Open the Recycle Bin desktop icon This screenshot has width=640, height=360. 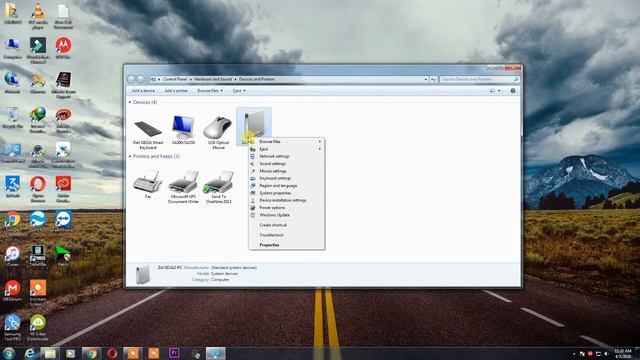13,118
